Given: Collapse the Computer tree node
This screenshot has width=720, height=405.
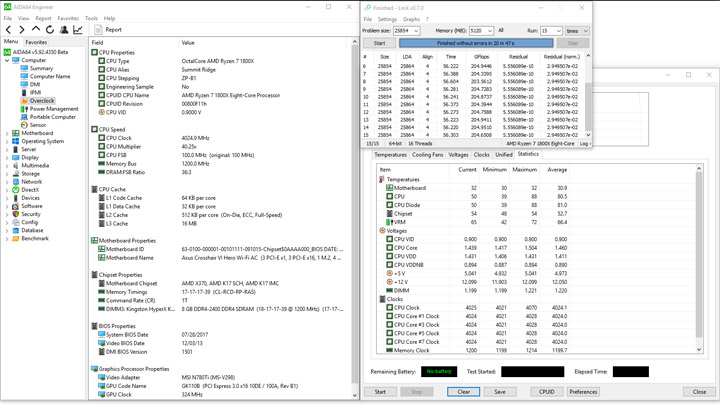Looking at the screenshot, I should coord(7,60).
